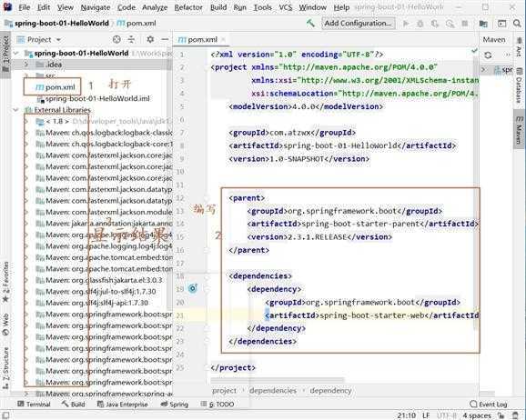Screen dimensions: 526x420
Task: Expand the Maven project node in Maven panel
Action: tap(483, 70)
